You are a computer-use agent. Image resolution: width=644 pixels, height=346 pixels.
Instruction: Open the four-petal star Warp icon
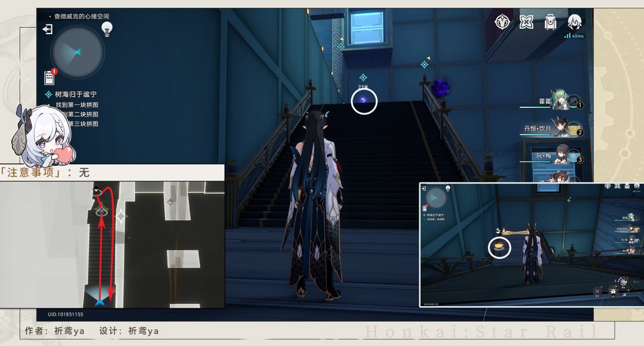coord(526,22)
